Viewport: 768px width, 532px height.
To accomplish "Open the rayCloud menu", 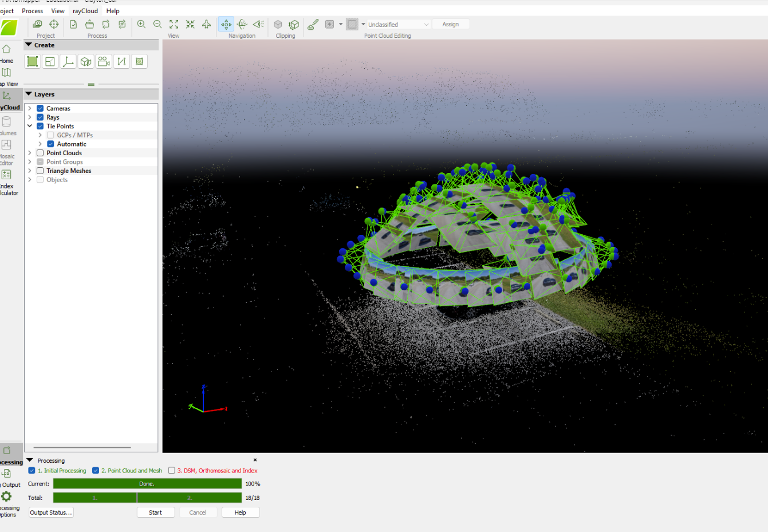I will point(85,11).
